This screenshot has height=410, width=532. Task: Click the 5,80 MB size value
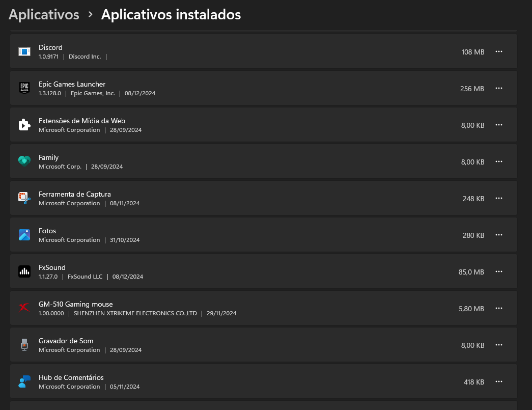pos(471,309)
